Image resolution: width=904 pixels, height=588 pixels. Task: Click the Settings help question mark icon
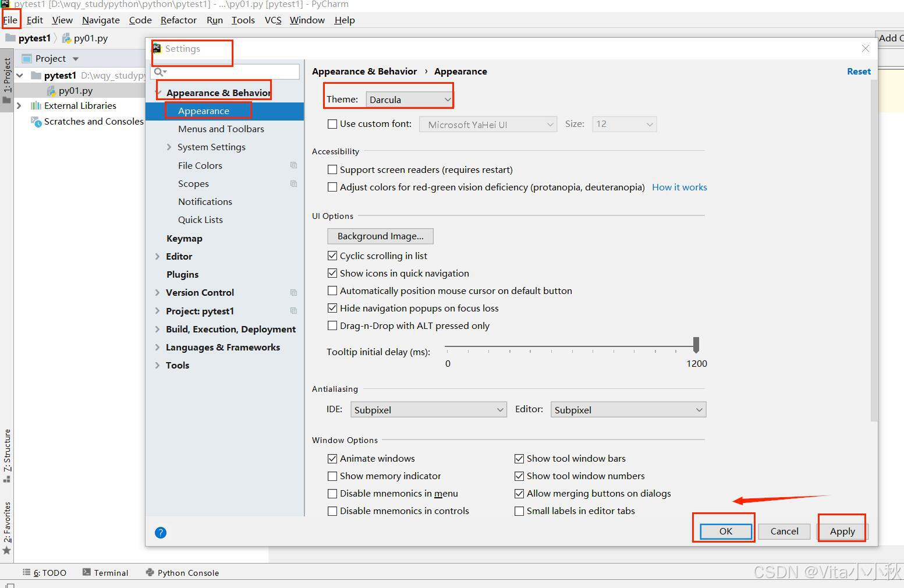161,533
